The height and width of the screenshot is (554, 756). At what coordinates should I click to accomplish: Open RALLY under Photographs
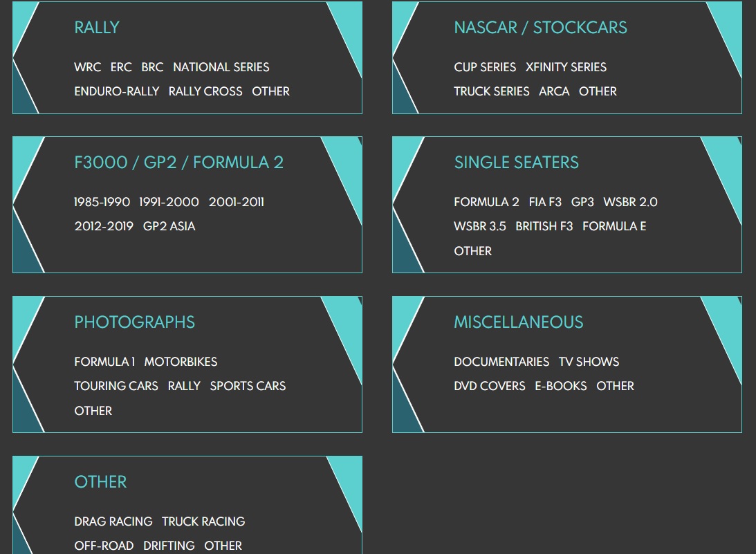coord(184,386)
